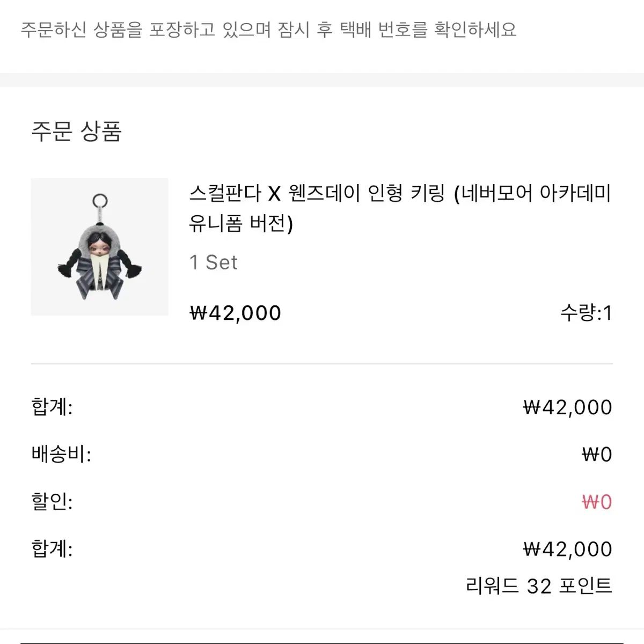644x644 pixels.
Task: Click the packing status message text at top
Action: point(268,30)
